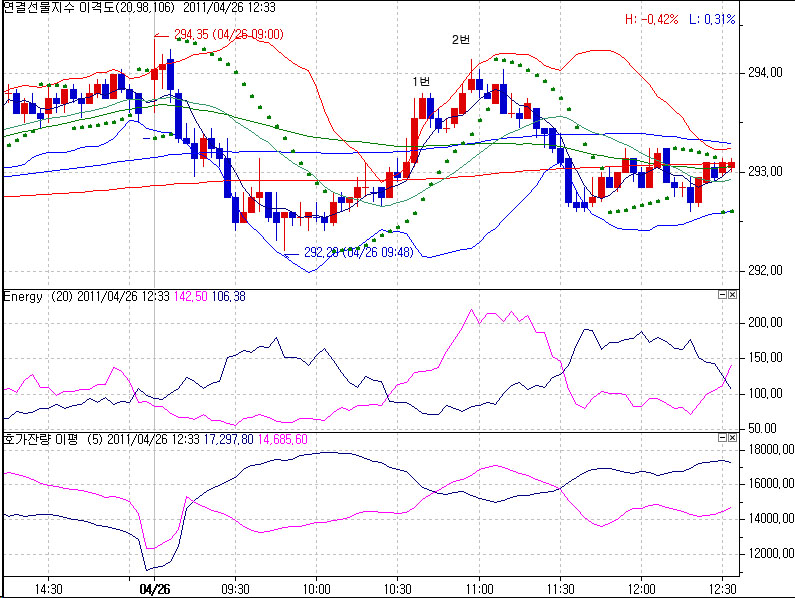This screenshot has height=598, width=795.
Task: Click the 1번 annotation on the chart
Action: [x=421, y=81]
